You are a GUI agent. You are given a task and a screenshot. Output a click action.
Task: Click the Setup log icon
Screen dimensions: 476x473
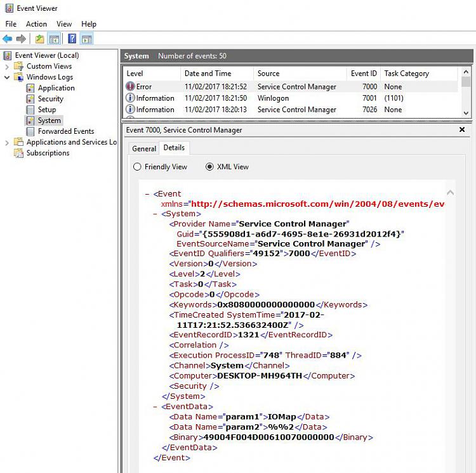pos(30,110)
